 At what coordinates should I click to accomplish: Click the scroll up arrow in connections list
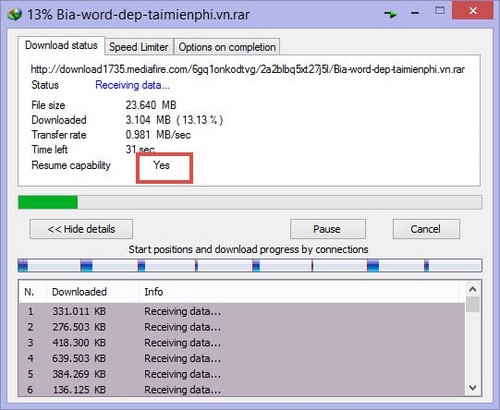pos(473,289)
